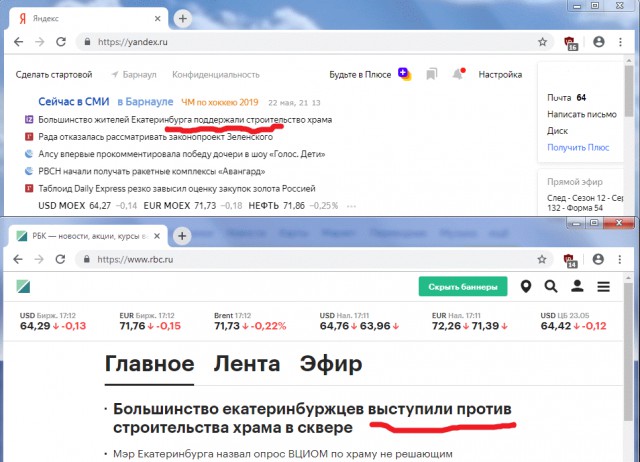Viewport: 640px width, 462px height.
Task: Open news Рада отказалась рассматривать законопроект
Action: click(156, 137)
